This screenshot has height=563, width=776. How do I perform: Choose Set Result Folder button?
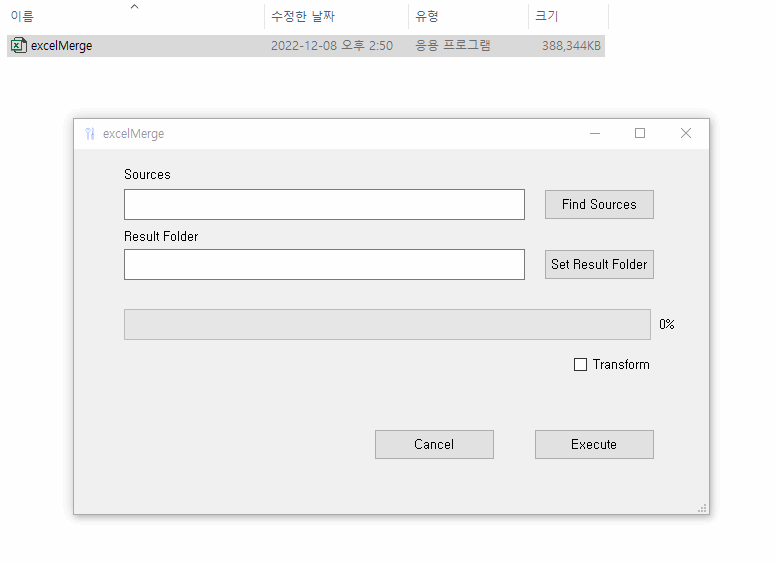(x=599, y=264)
